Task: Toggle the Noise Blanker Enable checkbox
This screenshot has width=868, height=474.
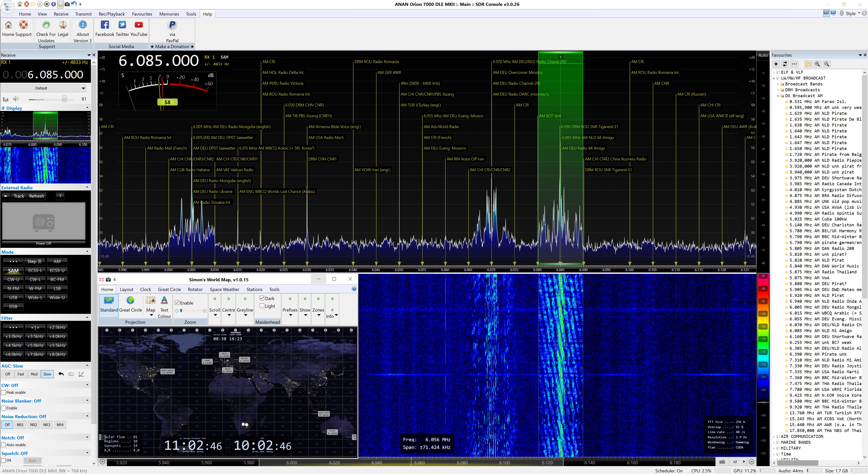Action: (x=4, y=408)
